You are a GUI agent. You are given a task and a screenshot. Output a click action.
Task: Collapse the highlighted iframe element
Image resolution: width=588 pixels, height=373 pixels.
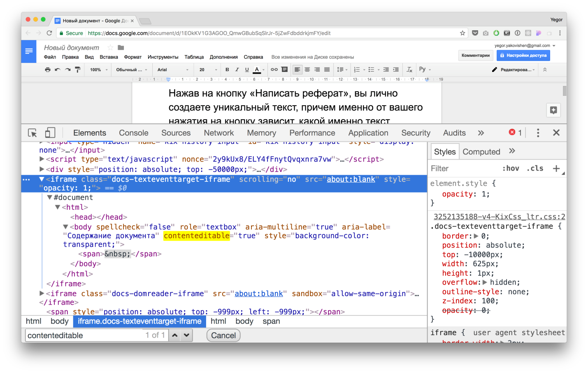41,179
